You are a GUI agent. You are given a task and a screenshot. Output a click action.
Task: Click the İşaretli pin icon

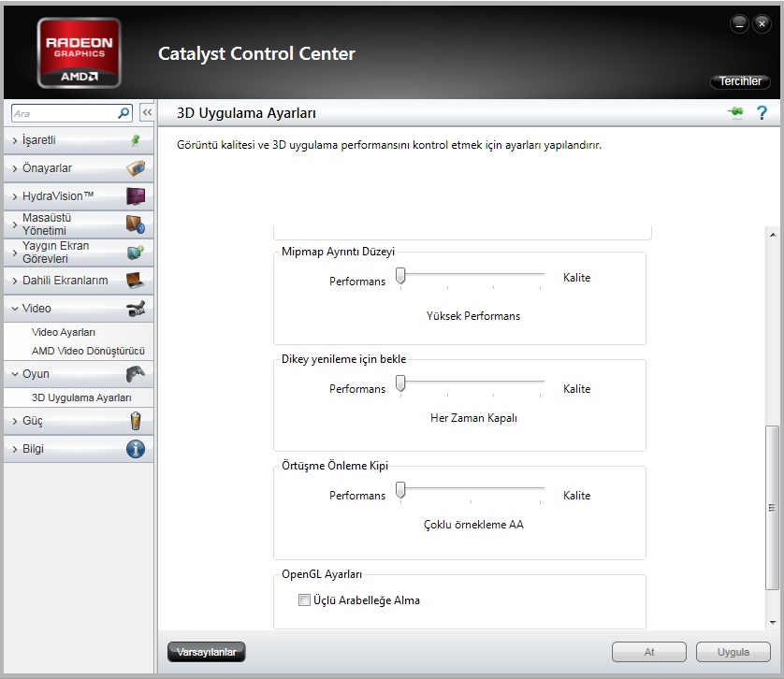136,140
